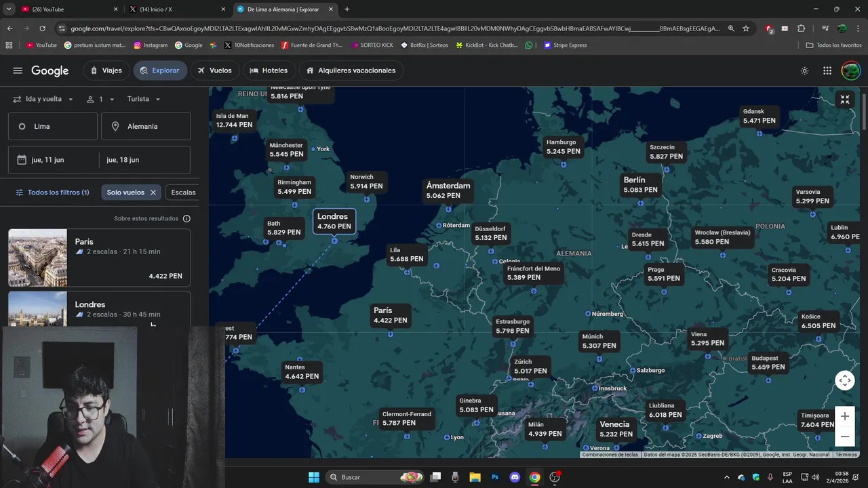Reload the page in Chrome

42,28
